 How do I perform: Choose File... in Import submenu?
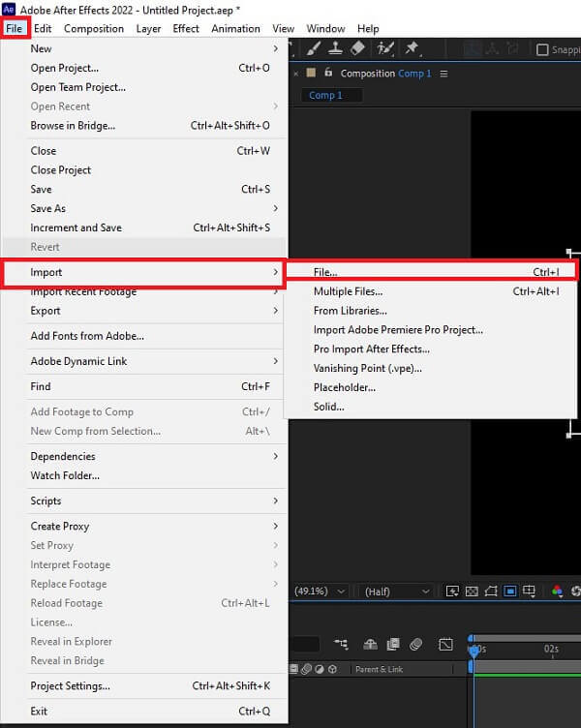click(x=431, y=272)
